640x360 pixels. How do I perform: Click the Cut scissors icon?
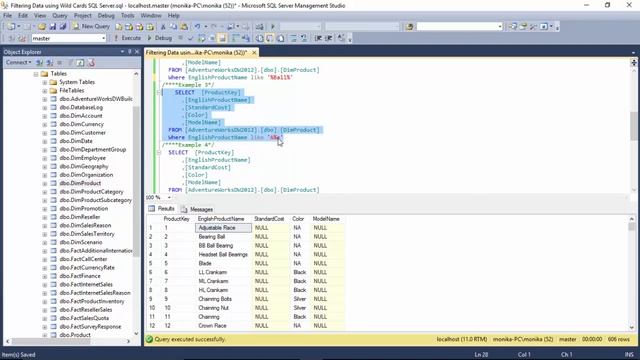click(163, 27)
